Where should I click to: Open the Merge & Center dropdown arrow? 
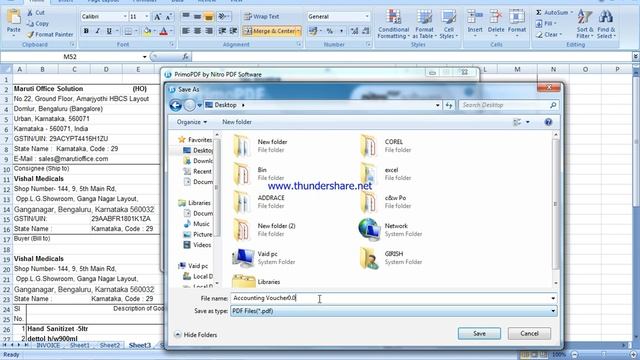[x=299, y=31]
